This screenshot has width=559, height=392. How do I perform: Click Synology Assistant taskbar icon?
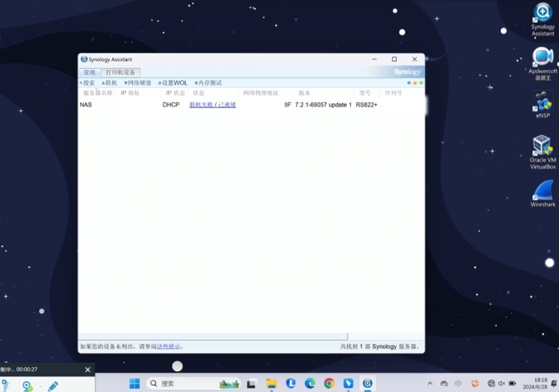coord(368,384)
